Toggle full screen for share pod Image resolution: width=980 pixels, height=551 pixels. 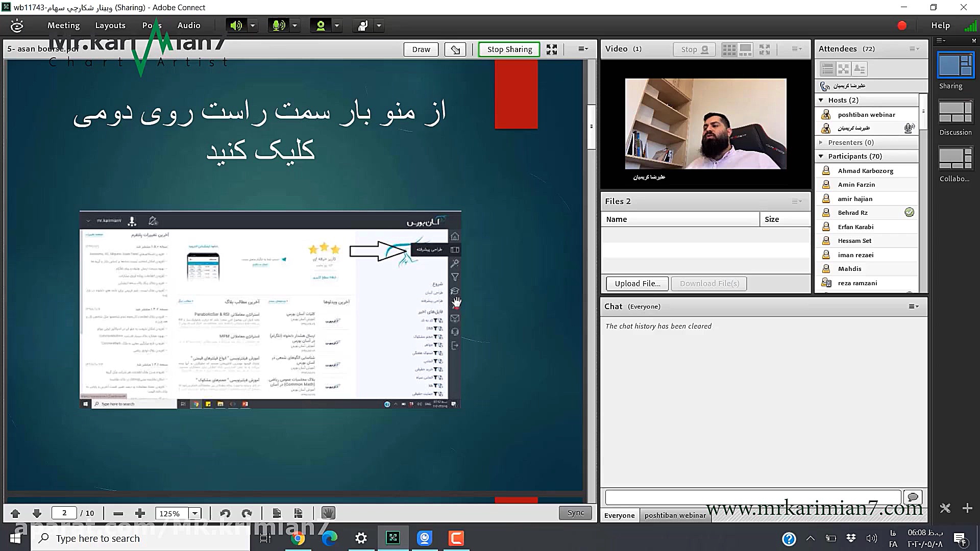[x=552, y=49]
